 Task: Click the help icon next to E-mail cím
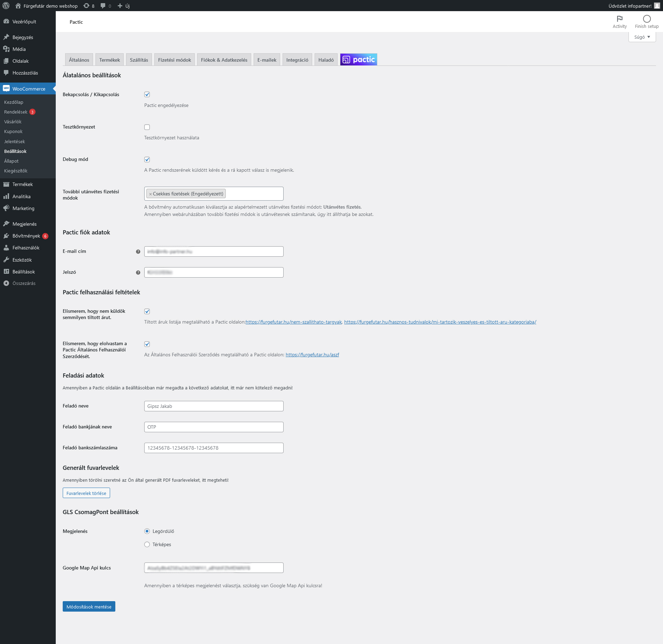tap(138, 251)
